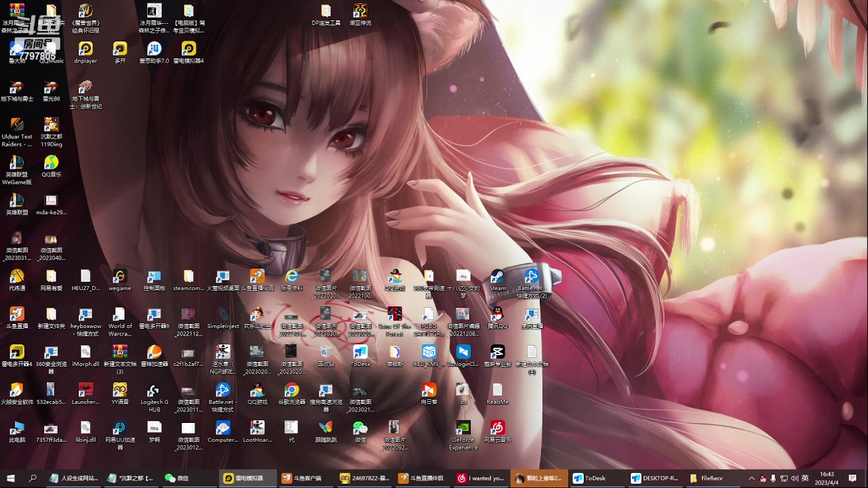Select the 剪映专业版 desktop icon
This screenshot has width=868, height=488.
tap(498, 356)
